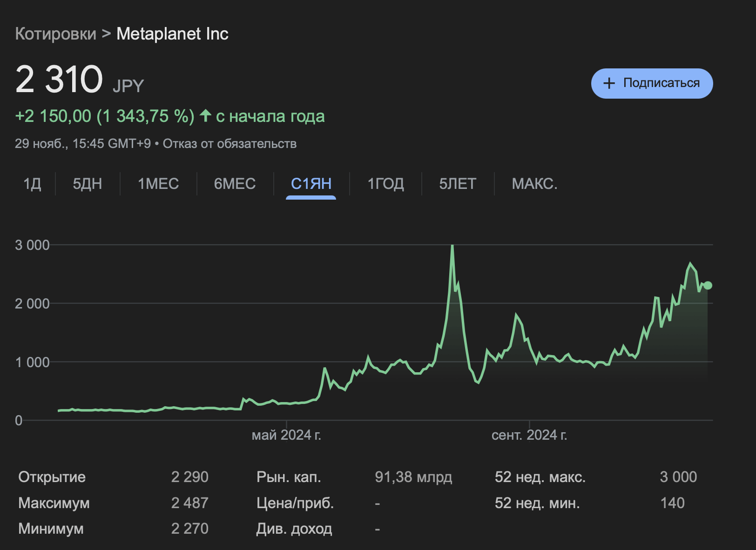Viewport: 756px width, 550px height.
Task: Click the 29 нояб., 15:45 GMT+9 timestamp
Action: pyautogui.click(x=83, y=144)
